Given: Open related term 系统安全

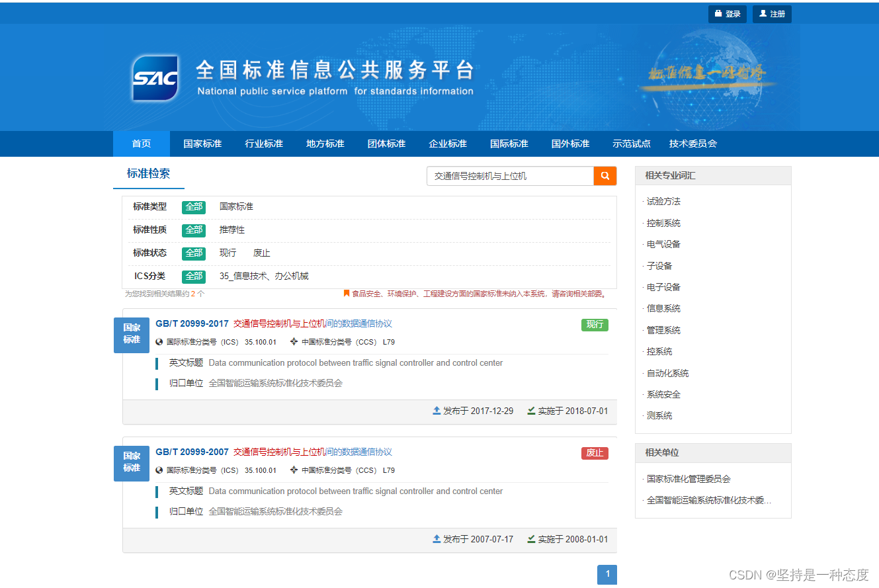Looking at the screenshot, I should pyautogui.click(x=663, y=395).
